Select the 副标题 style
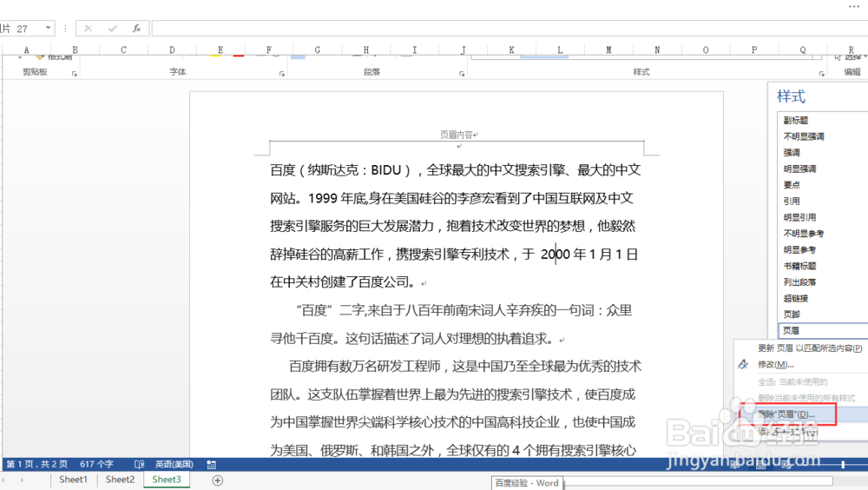The height and width of the screenshot is (490, 868). 795,120
